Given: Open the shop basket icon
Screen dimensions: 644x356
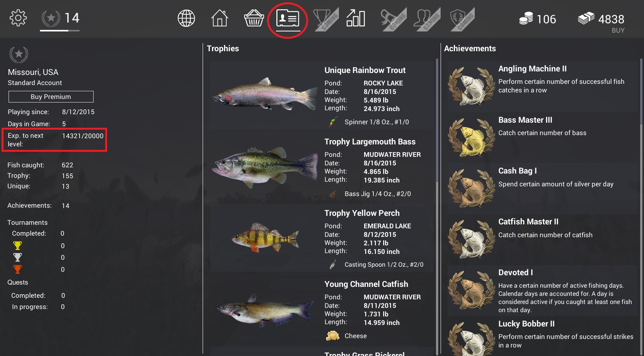Looking at the screenshot, I should 254,18.
